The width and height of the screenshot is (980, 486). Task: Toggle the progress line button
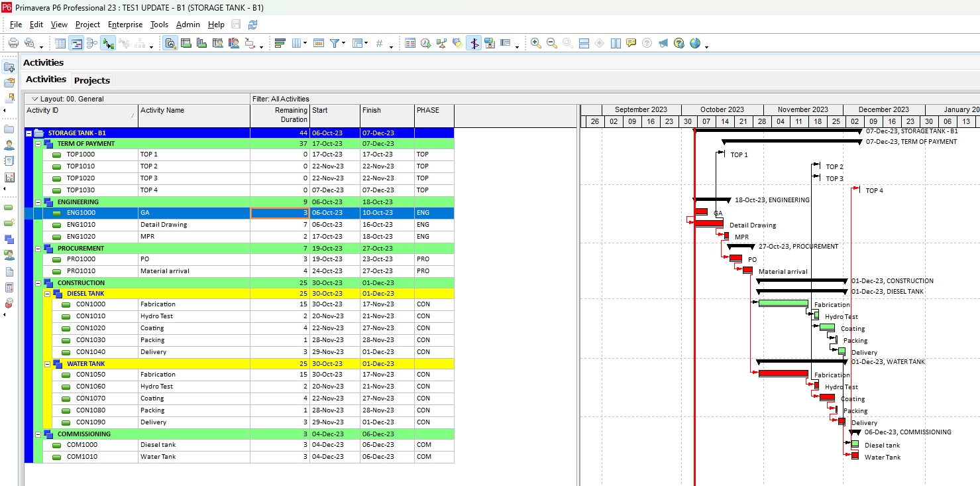coord(474,43)
